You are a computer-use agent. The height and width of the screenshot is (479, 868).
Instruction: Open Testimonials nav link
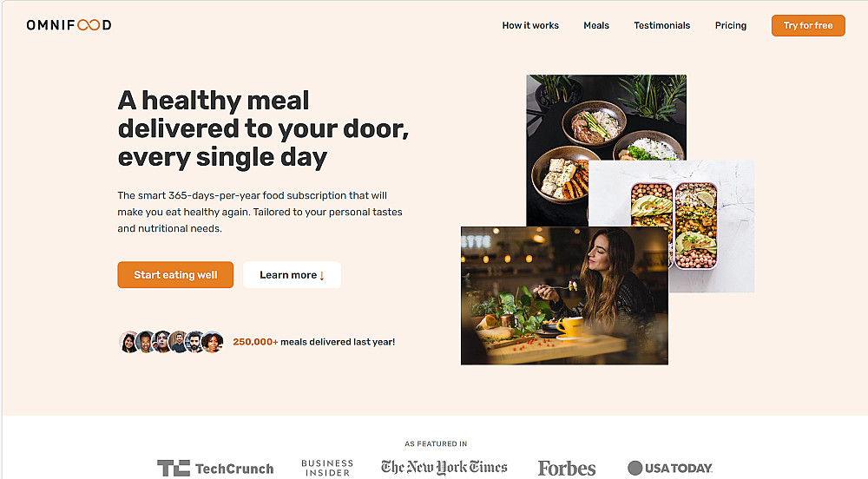click(x=661, y=25)
